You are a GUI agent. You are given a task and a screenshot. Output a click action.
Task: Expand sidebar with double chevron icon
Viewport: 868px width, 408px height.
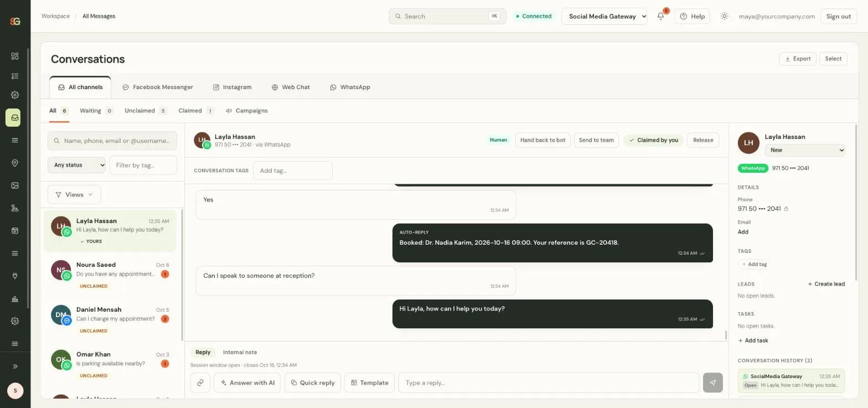15,366
